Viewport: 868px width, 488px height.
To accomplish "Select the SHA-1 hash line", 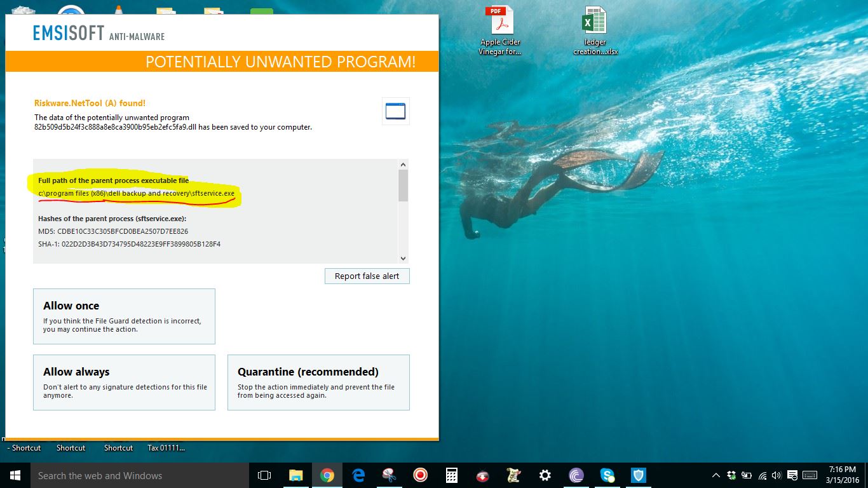I will click(129, 244).
